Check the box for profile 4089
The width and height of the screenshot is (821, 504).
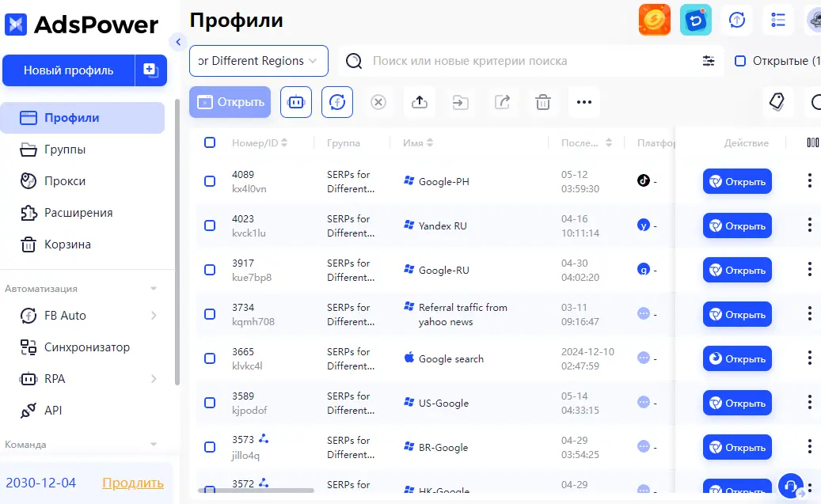[x=210, y=181]
